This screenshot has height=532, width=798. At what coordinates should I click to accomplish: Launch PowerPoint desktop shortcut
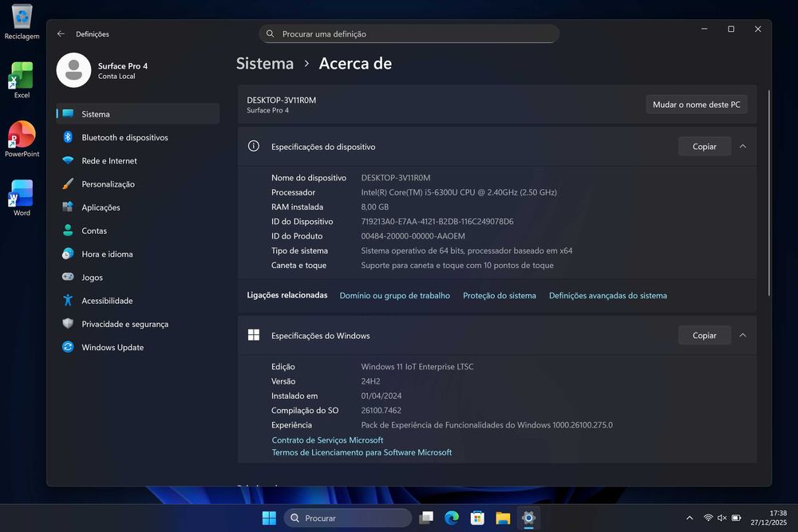click(x=22, y=139)
